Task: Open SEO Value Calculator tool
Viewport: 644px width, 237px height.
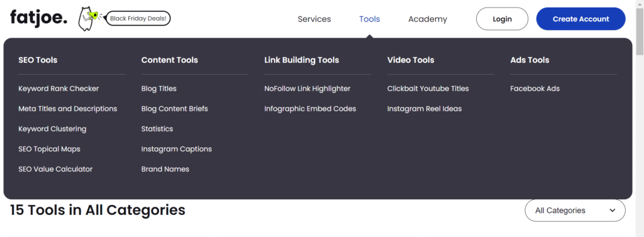Action: [x=55, y=169]
